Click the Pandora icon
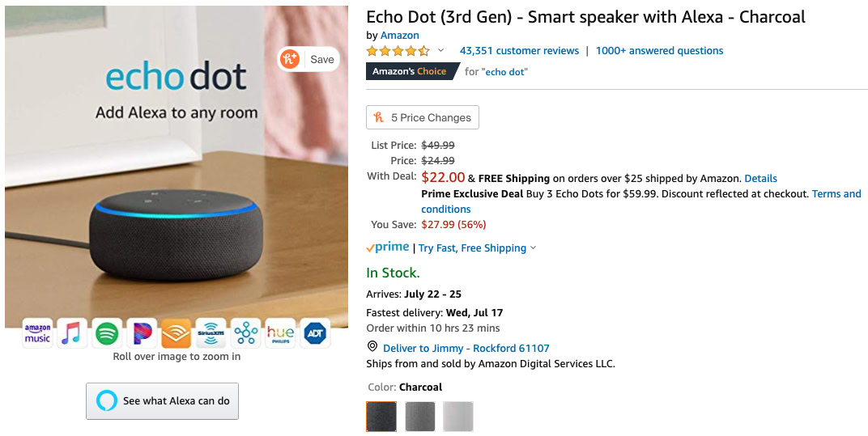Viewport: 868px width, 436px height. [142, 332]
